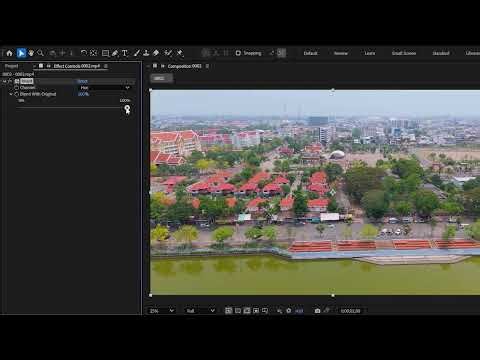The height and width of the screenshot is (360, 480).
Task: Select the Hand tool
Action: tap(31, 53)
